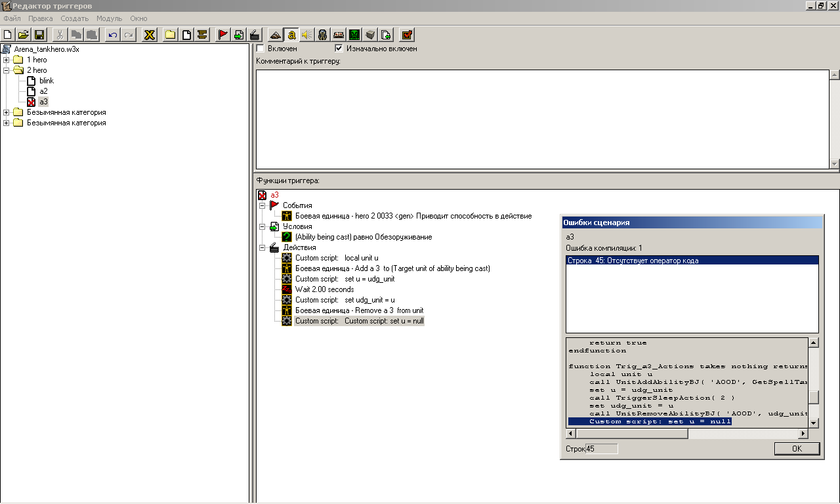The image size is (840, 504).
Task: Select the 'blink' trigger in tree
Action: pos(47,81)
